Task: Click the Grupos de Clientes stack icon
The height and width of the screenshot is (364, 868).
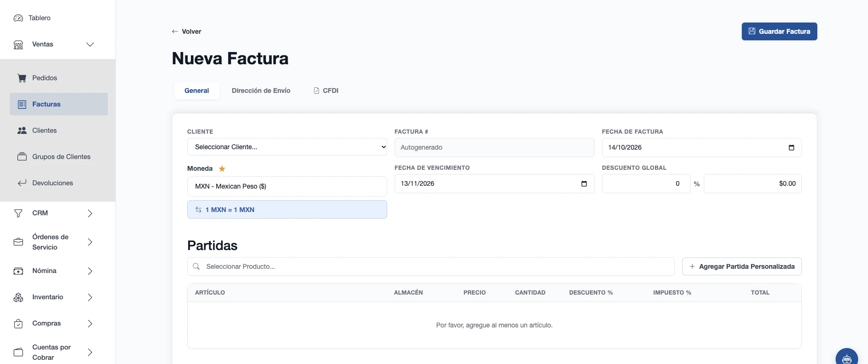Action: point(22,157)
